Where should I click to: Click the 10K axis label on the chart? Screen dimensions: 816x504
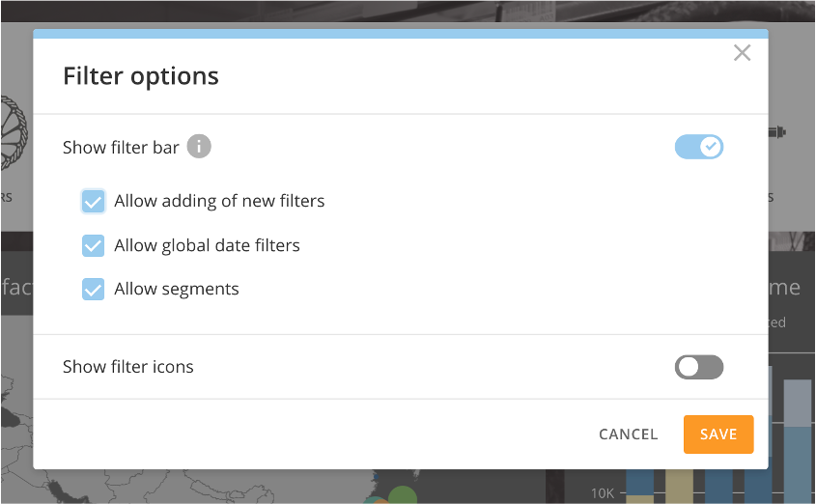click(x=603, y=493)
